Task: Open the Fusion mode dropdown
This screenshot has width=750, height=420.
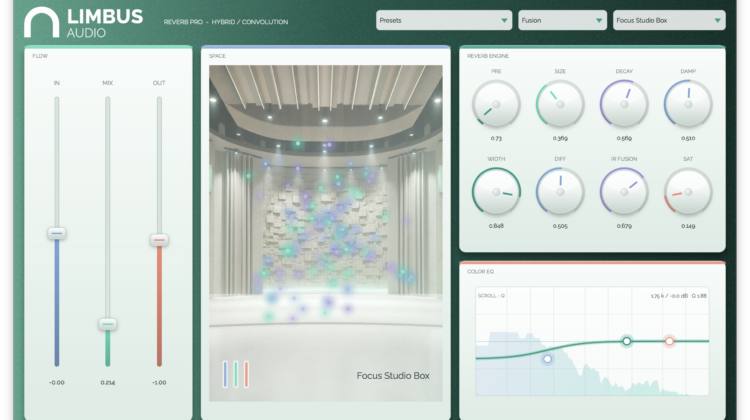Action: (562, 21)
